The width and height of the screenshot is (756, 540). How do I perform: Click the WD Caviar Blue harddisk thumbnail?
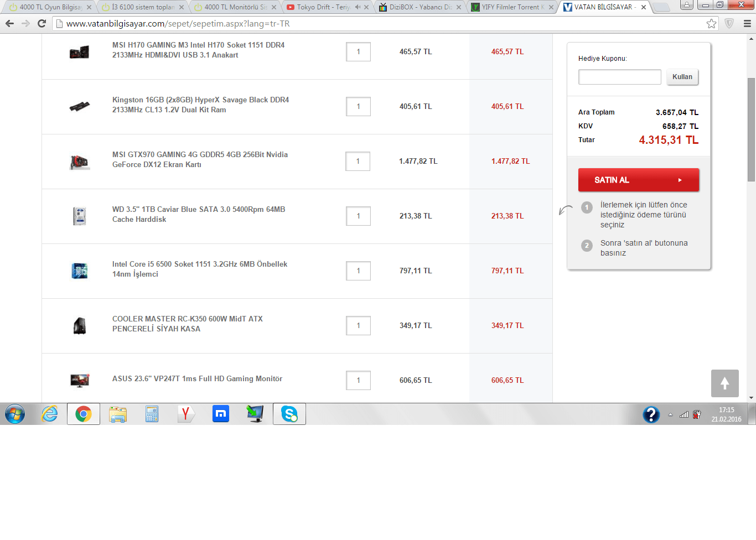tap(80, 216)
